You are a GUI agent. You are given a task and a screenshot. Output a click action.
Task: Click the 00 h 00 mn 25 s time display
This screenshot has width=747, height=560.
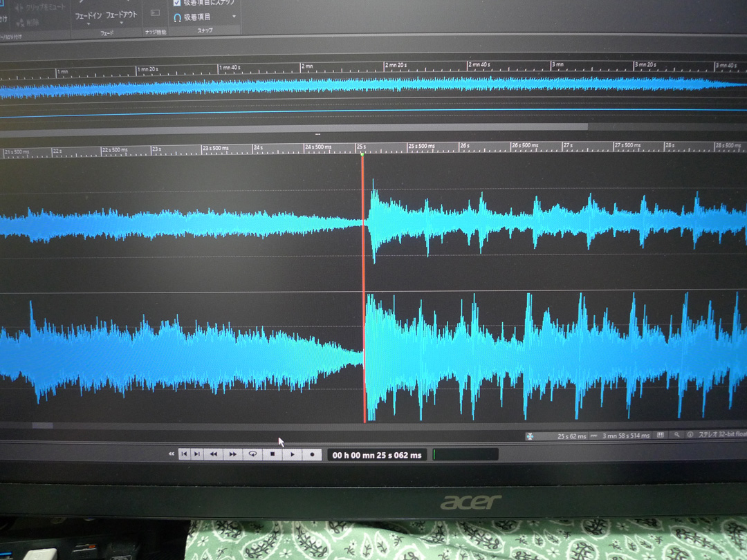click(377, 455)
